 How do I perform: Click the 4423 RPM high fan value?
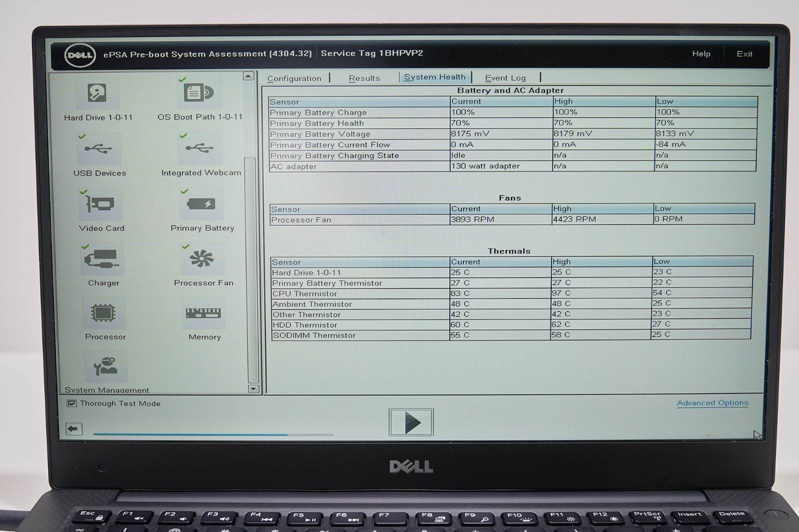pos(574,219)
